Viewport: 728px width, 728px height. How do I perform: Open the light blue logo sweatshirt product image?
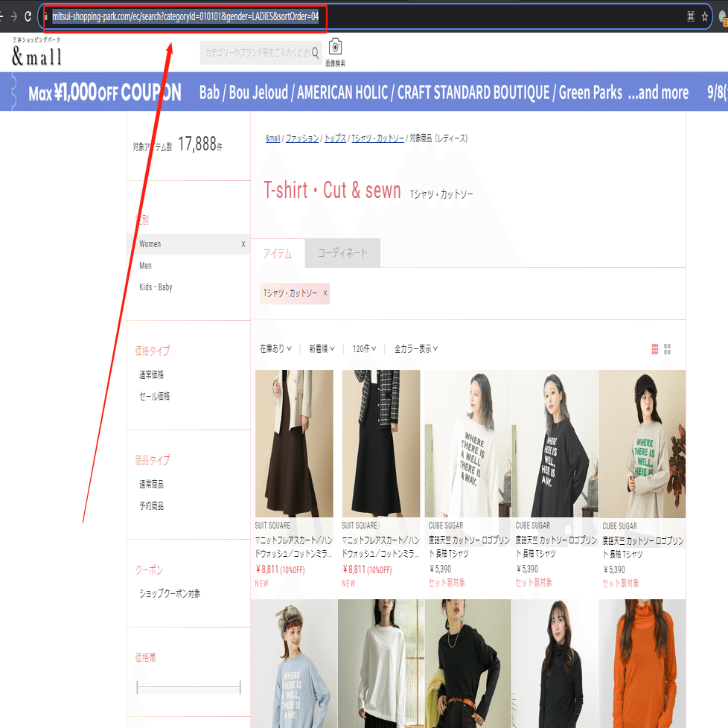[x=294, y=663]
